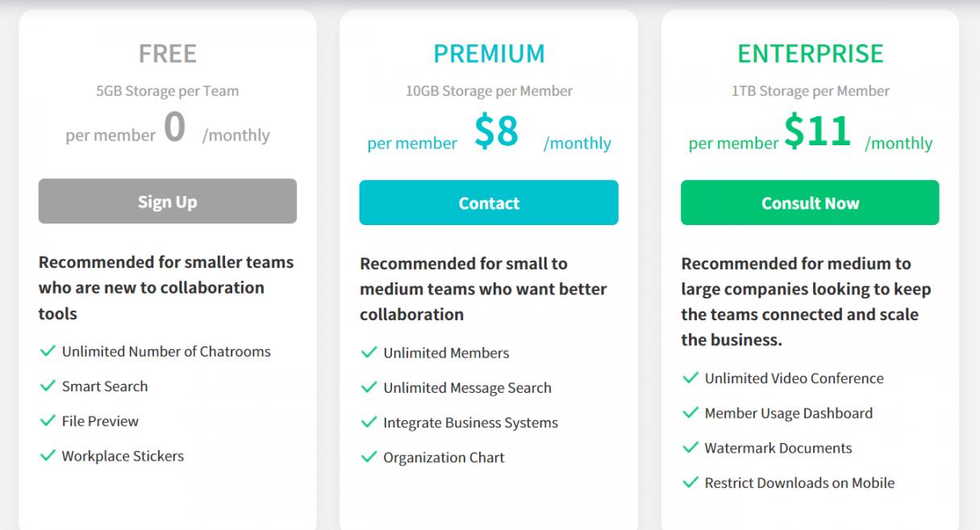Click the Unlimited Message Search checkmark

(369, 387)
